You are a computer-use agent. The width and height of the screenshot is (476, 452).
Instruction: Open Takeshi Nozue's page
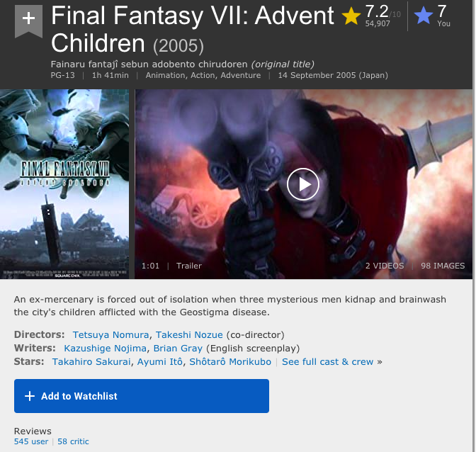[x=189, y=334]
